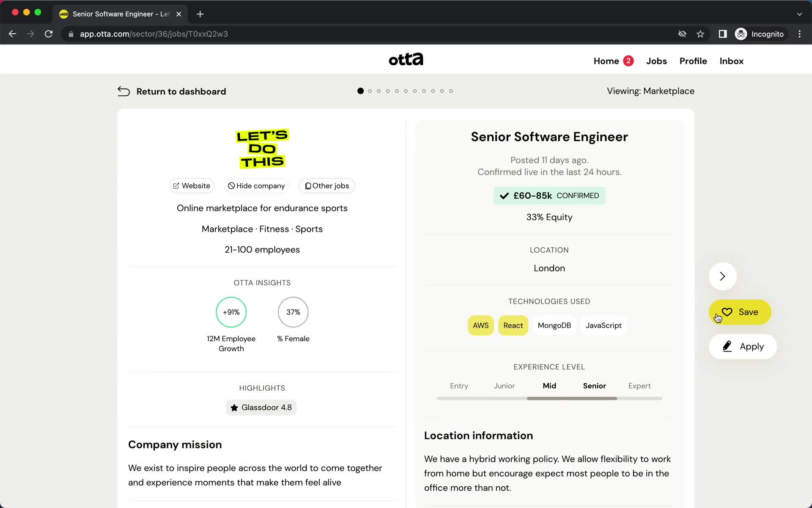
Task: Click the Junior experience level label
Action: tap(504, 386)
